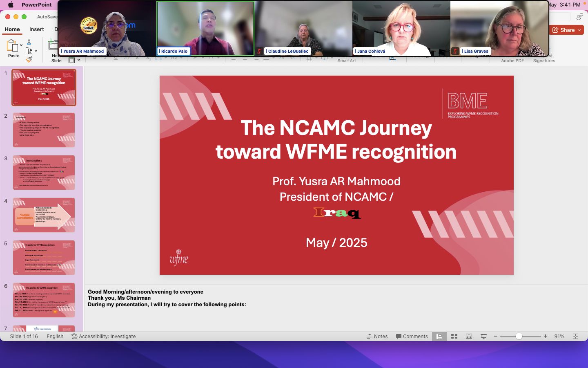The height and width of the screenshot is (368, 588).
Task: Start Slide Show from status bar icon
Action: 483,337
